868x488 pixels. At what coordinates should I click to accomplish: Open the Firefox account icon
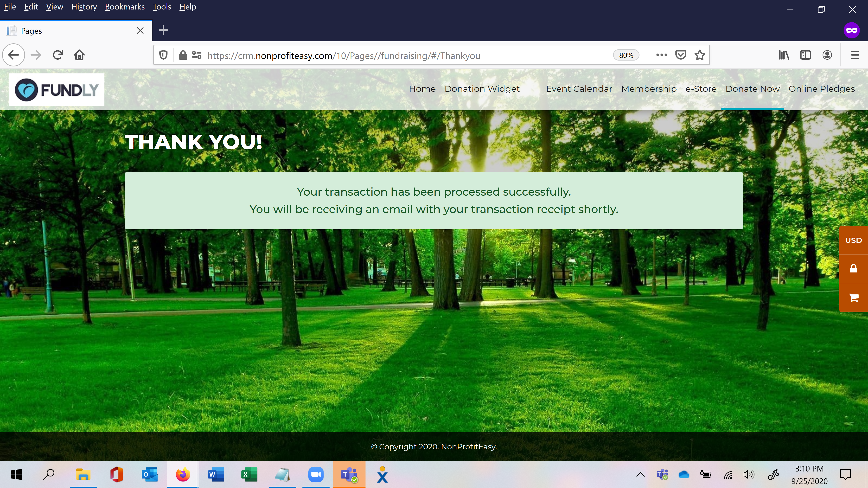point(827,55)
